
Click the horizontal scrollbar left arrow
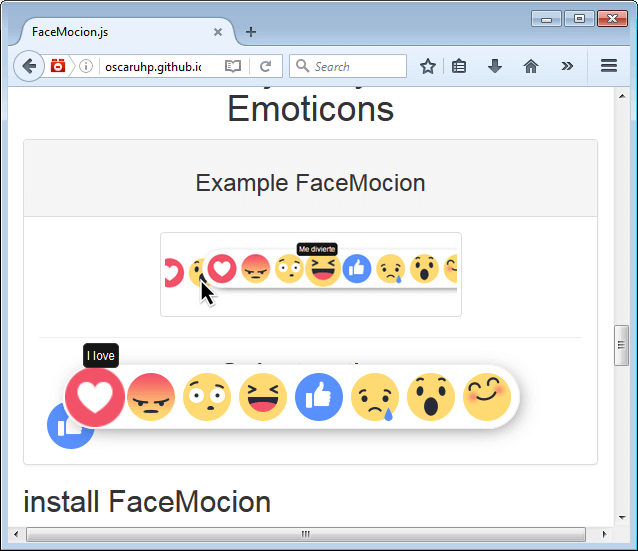[16, 534]
